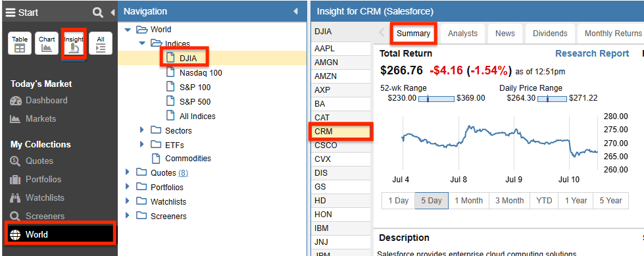Set chart range to 1 Month
Screen dimensions: 644x256
468,201
